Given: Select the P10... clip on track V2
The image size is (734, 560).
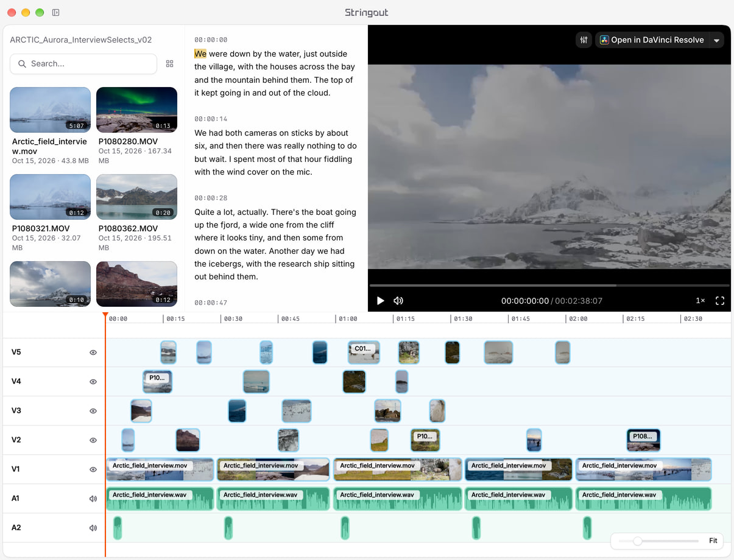Looking at the screenshot, I should 425,440.
